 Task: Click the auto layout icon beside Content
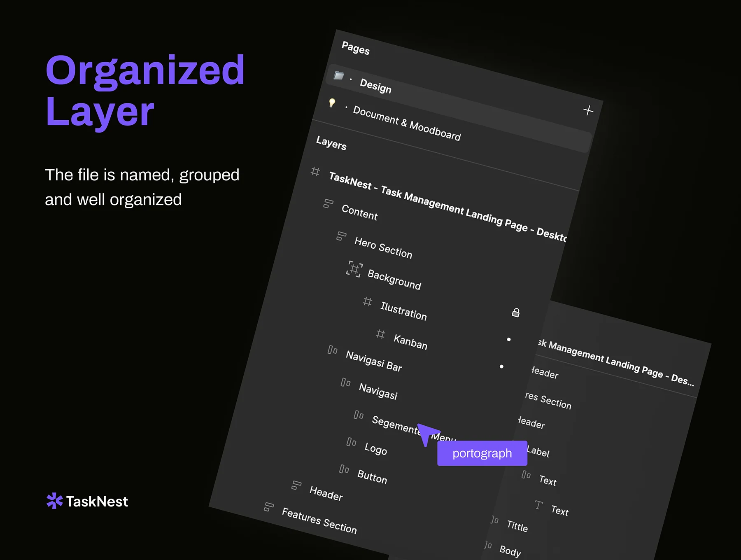[x=328, y=203]
